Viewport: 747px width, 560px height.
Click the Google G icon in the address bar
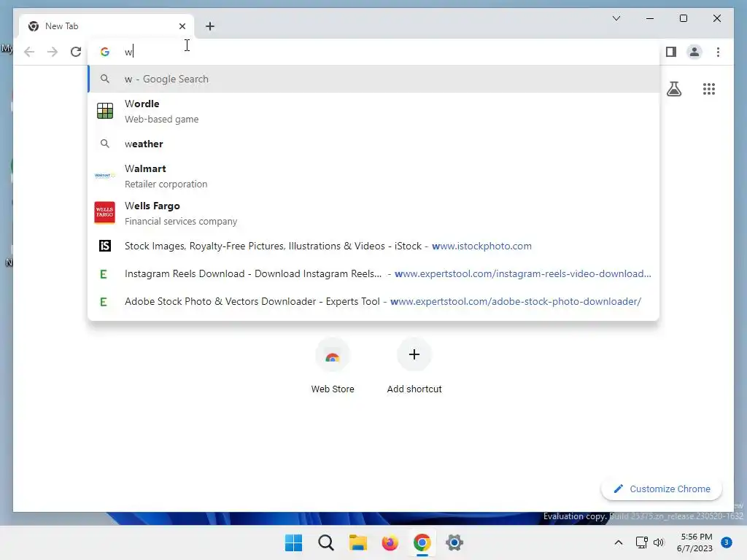[105, 52]
